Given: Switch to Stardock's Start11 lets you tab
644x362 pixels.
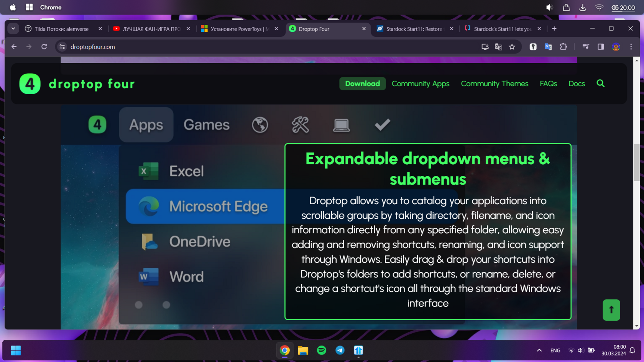Looking at the screenshot, I should click(x=503, y=29).
